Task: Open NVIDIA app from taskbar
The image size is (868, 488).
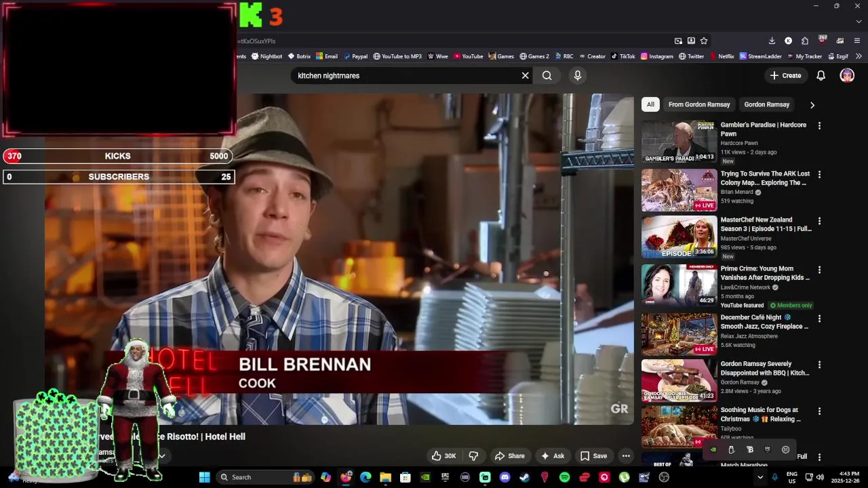Action: tap(425, 477)
